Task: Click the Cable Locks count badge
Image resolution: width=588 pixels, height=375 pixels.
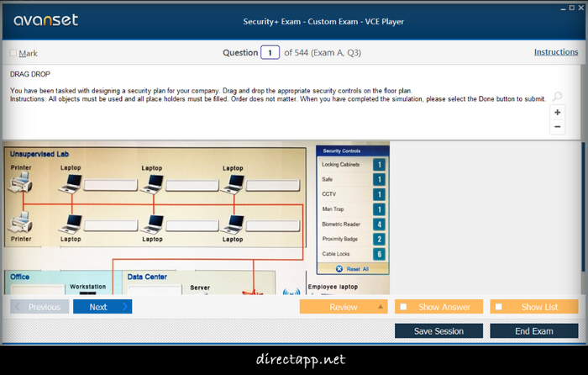Action: [x=380, y=254]
